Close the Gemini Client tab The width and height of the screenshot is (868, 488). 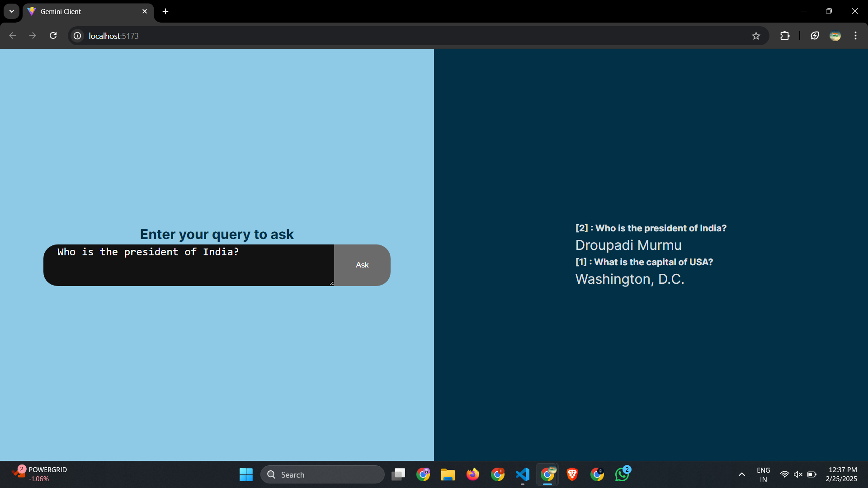(145, 11)
